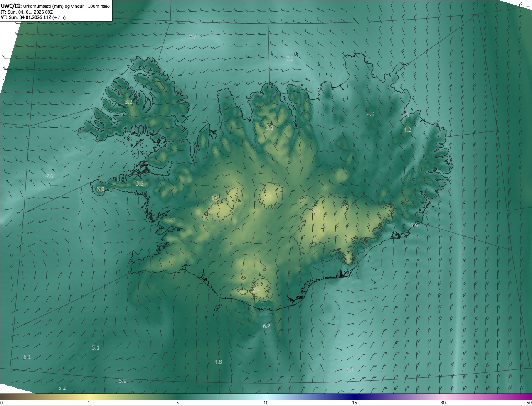Click the 3.1 value label
Image resolution: width=532 pixels, height=406 pixels.
pyautogui.click(x=270, y=127)
